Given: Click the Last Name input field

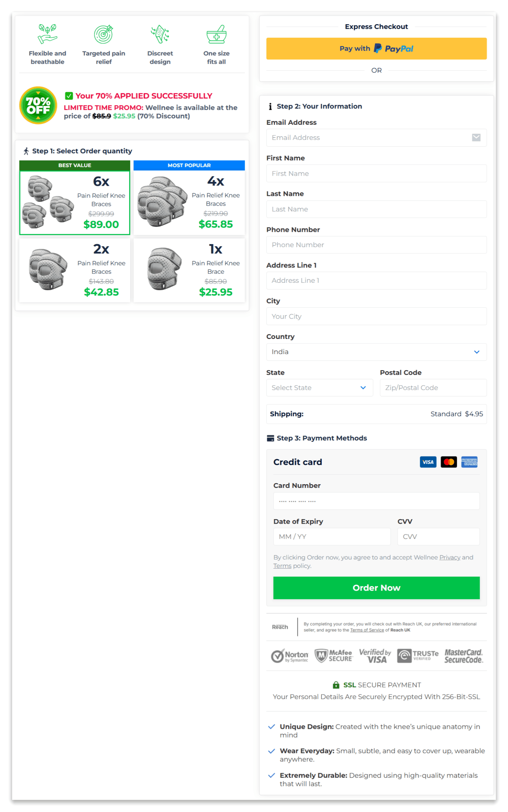Looking at the screenshot, I should click(376, 209).
